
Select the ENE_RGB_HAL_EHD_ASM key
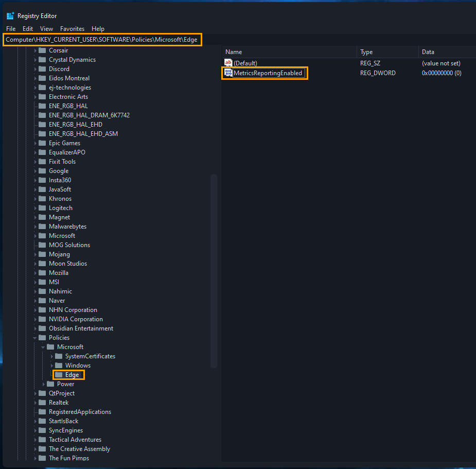pos(83,134)
